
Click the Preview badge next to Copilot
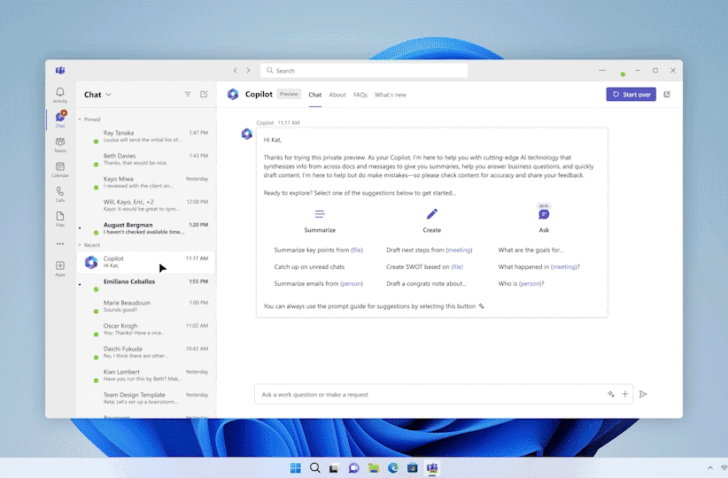289,94
